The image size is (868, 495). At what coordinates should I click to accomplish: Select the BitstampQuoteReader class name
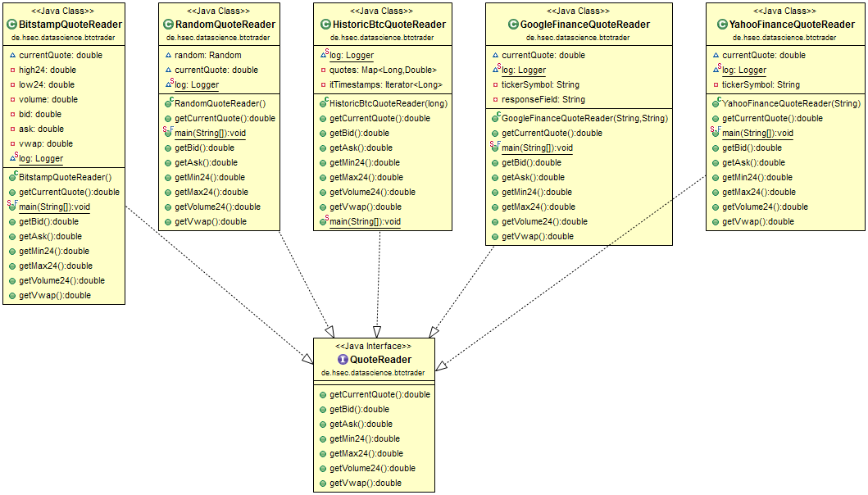coord(70,25)
